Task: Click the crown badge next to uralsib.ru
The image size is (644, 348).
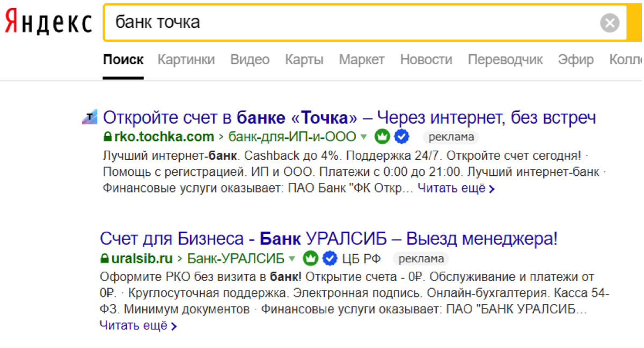Action: (x=310, y=258)
